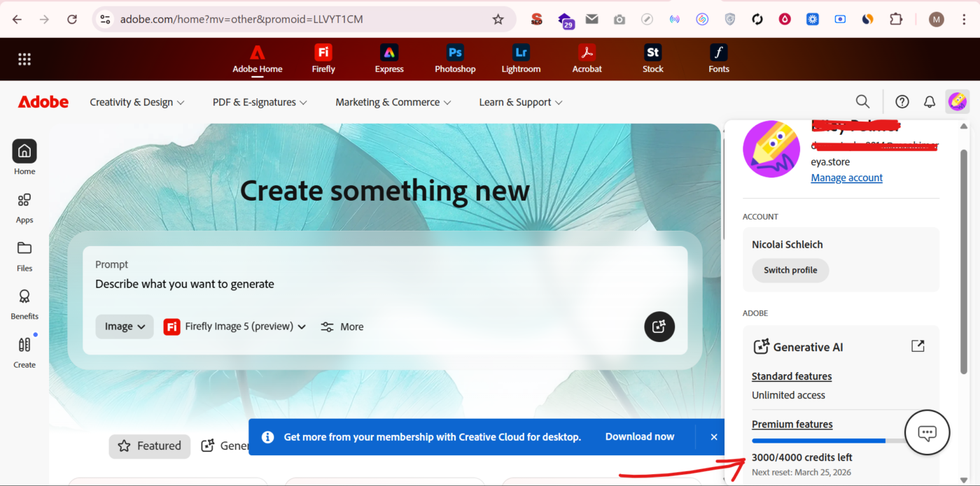Screen dimensions: 980x486
Task: Open the notifications bell
Action: 929,101
